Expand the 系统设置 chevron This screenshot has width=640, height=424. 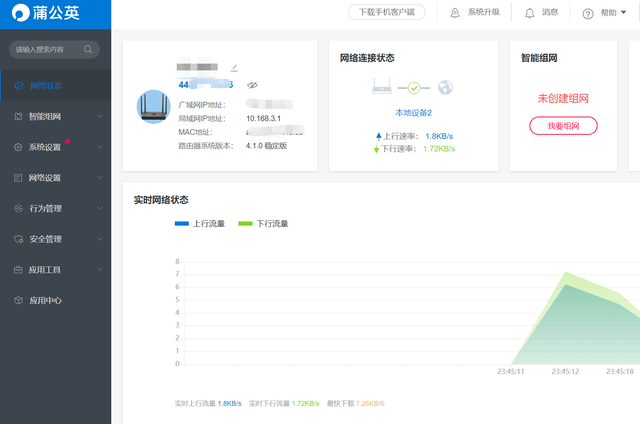[x=100, y=147]
